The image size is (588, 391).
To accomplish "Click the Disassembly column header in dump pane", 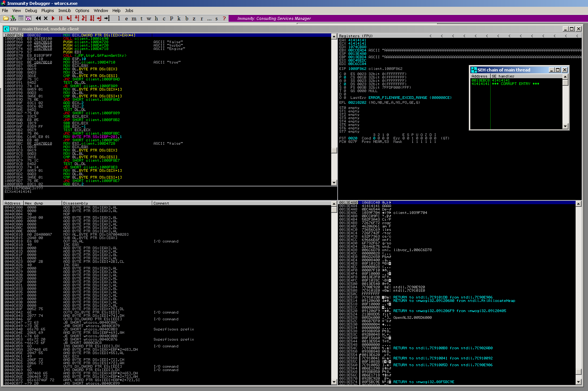I will pyautogui.click(x=107, y=203).
